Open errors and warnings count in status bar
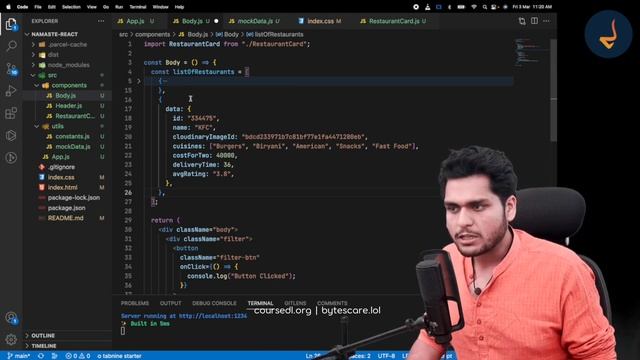The height and width of the screenshot is (360, 640). pos(78,356)
